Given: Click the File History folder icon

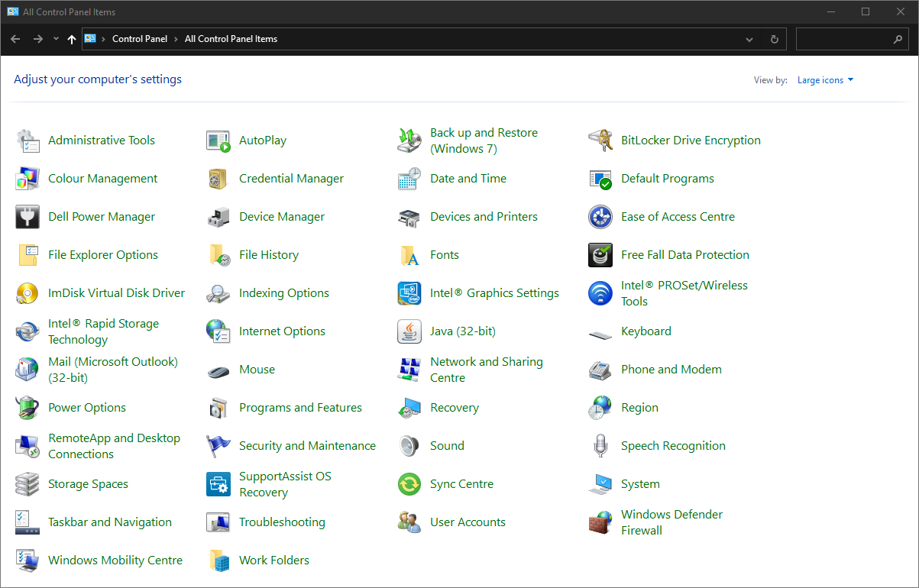Looking at the screenshot, I should pos(218,255).
